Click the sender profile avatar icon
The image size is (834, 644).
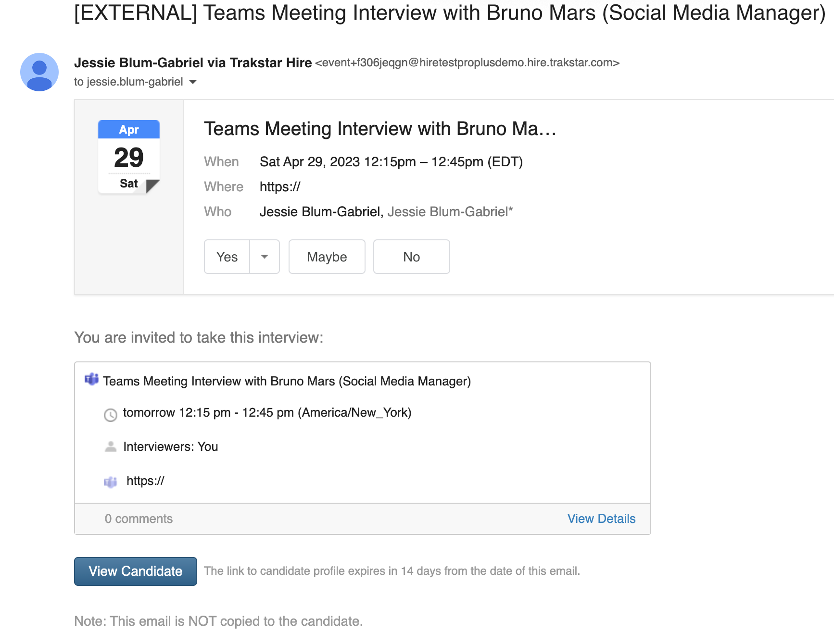pos(39,72)
